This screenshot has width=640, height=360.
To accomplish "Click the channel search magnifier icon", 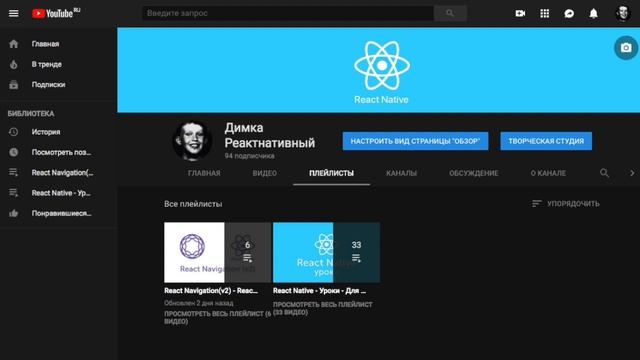I will pos(604,173).
